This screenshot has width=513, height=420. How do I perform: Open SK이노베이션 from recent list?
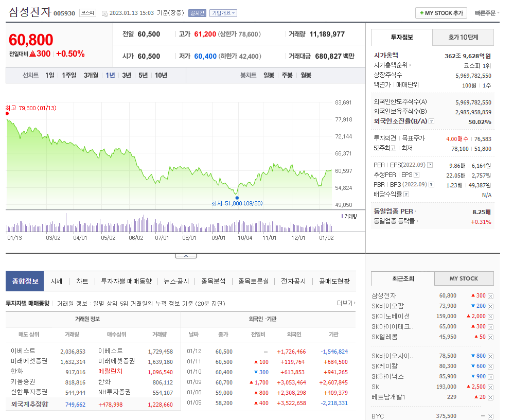point(391,316)
